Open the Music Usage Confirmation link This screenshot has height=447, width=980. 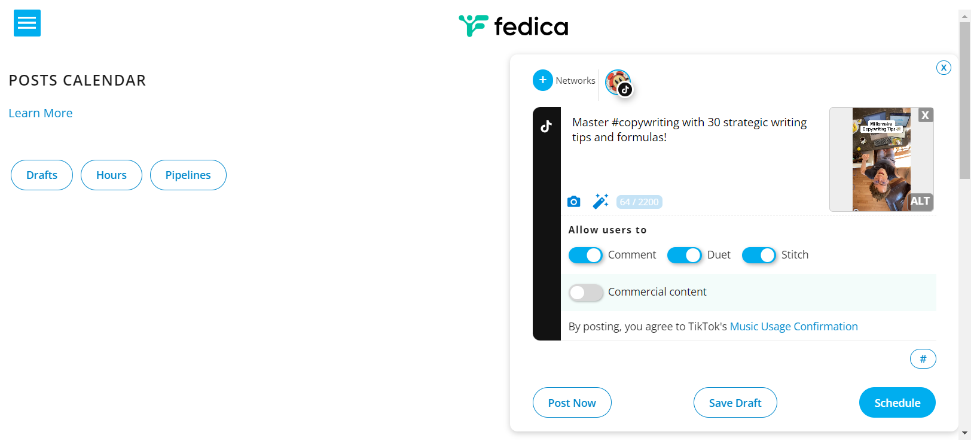coord(793,327)
